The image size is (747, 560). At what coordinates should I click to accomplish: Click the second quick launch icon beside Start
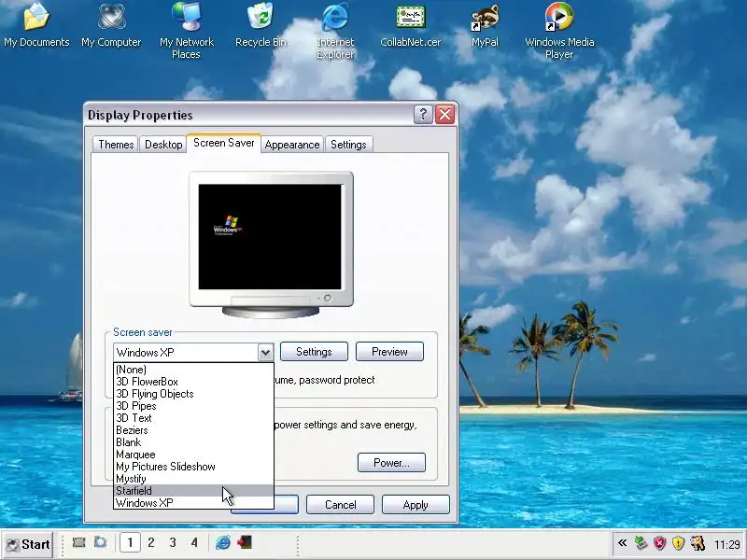[x=101, y=542]
